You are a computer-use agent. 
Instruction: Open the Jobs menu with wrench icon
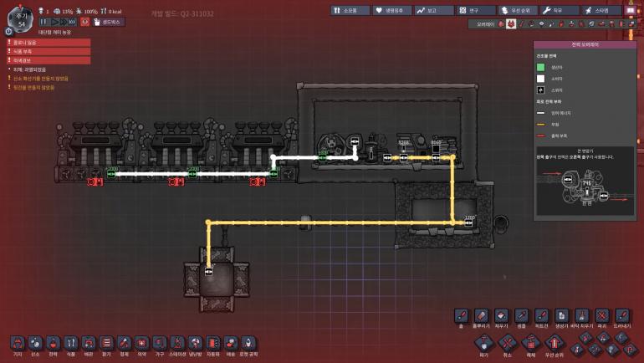[x=560, y=10]
